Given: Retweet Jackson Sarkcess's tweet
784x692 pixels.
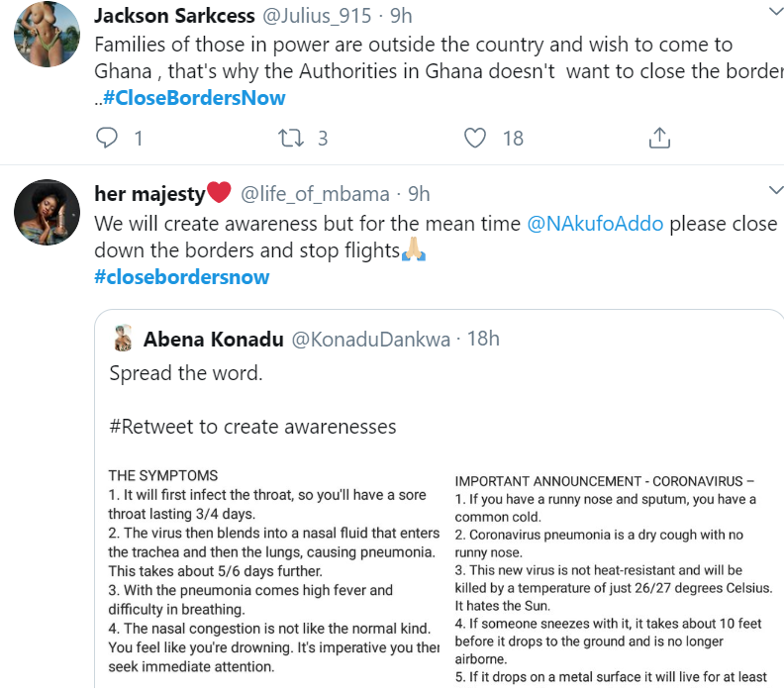Looking at the screenshot, I should click(292, 138).
